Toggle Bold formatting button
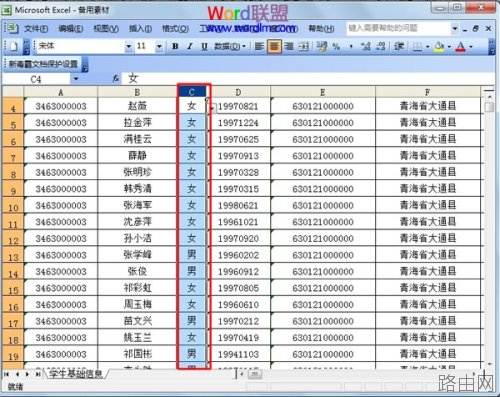The width and height of the screenshot is (500, 397). [x=175, y=46]
